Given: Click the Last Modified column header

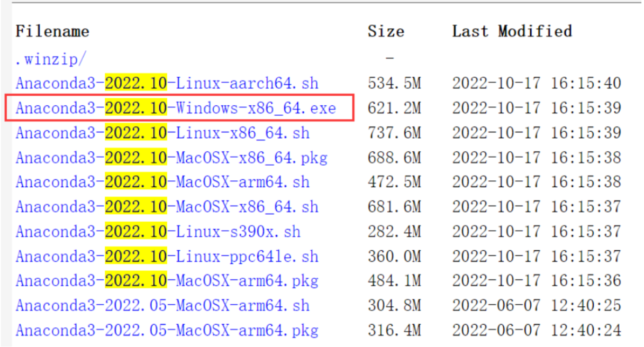Looking at the screenshot, I should tap(512, 31).
